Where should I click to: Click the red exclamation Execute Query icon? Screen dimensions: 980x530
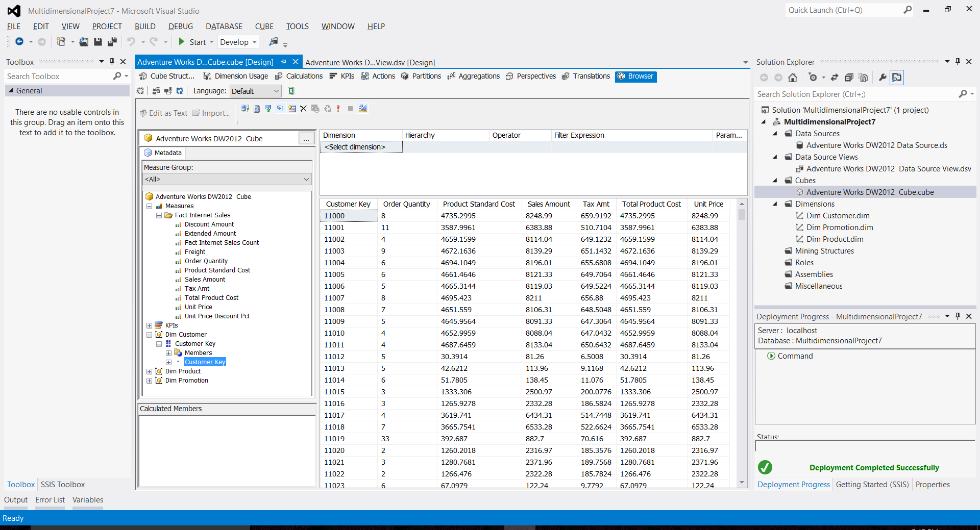coord(338,109)
